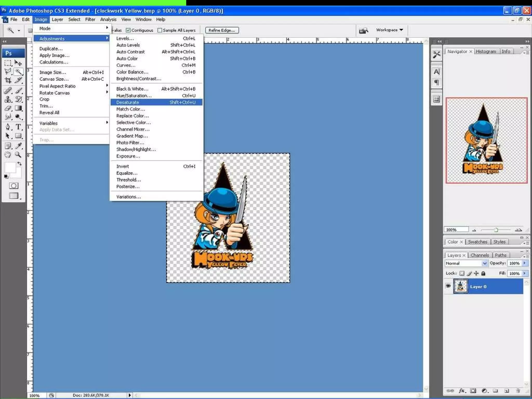Switch to the Channels tab
Screen dimensions: 532x399
pyautogui.click(x=480, y=255)
